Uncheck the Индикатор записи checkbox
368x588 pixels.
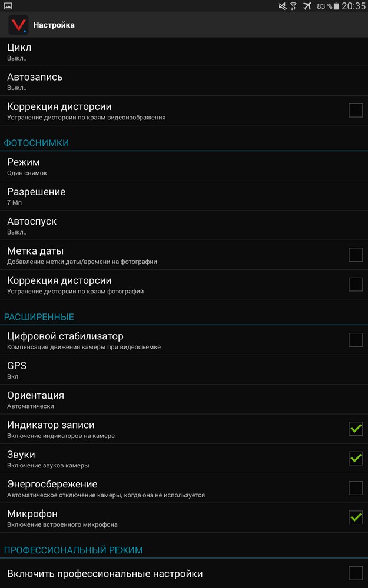point(356,429)
